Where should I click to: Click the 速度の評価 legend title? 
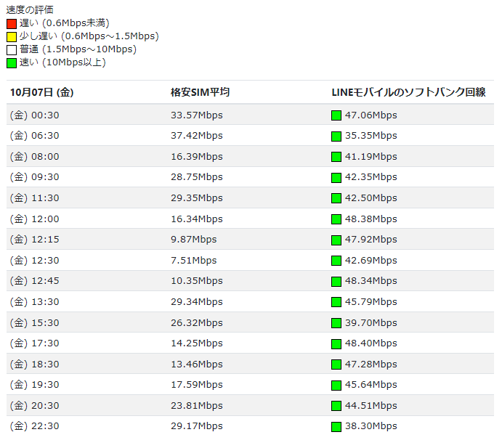click(31, 10)
